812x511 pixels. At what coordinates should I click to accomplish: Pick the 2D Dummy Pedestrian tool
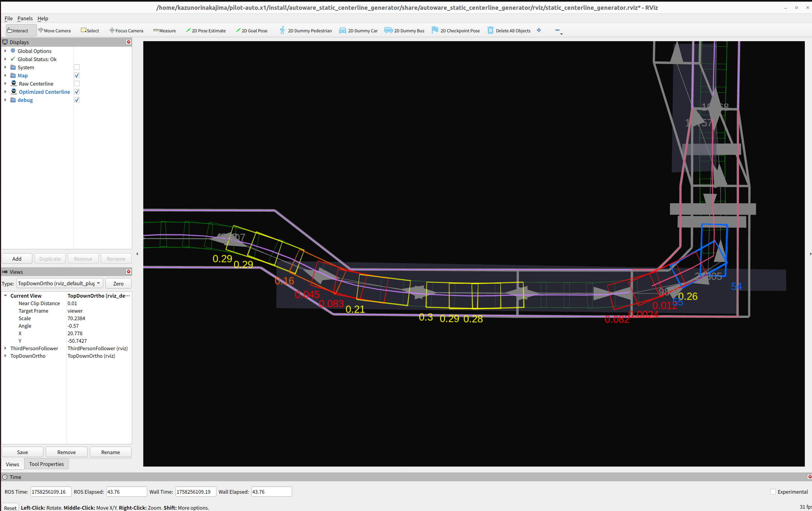305,31
